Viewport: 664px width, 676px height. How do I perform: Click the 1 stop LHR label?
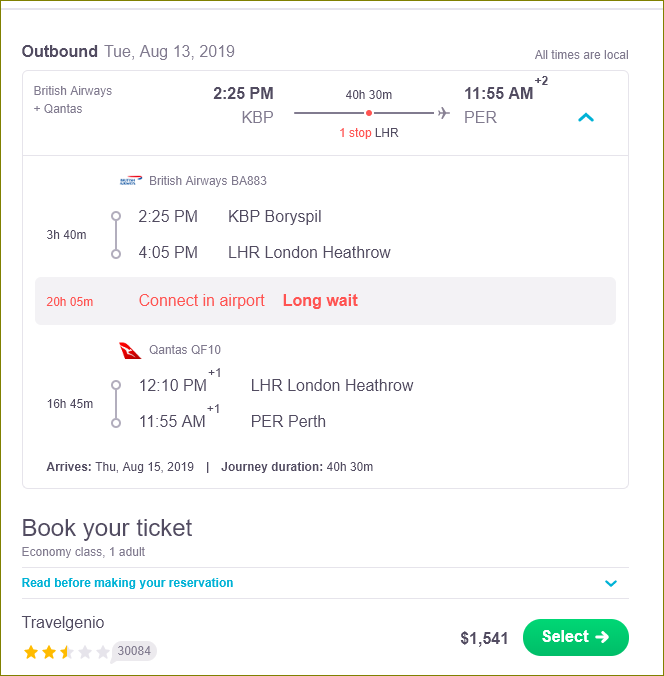pyautogui.click(x=369, y=133)
